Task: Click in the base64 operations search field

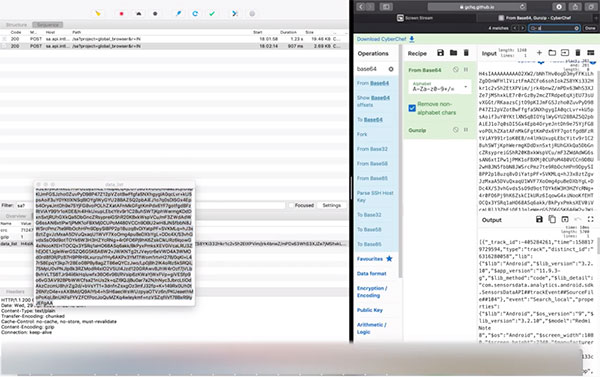Action: click(x=371, y=69)
